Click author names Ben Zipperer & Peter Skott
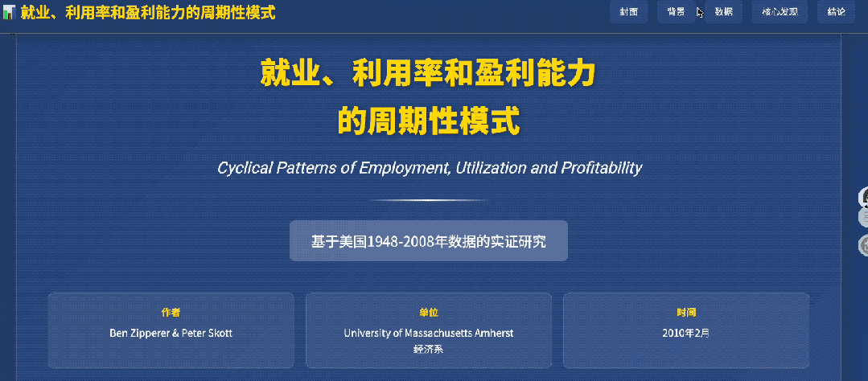This screenshot has width=868, height=381. pos(171,333)
